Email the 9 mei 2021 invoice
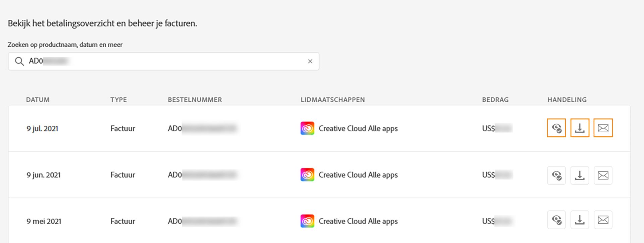 [x=603, y=220]
